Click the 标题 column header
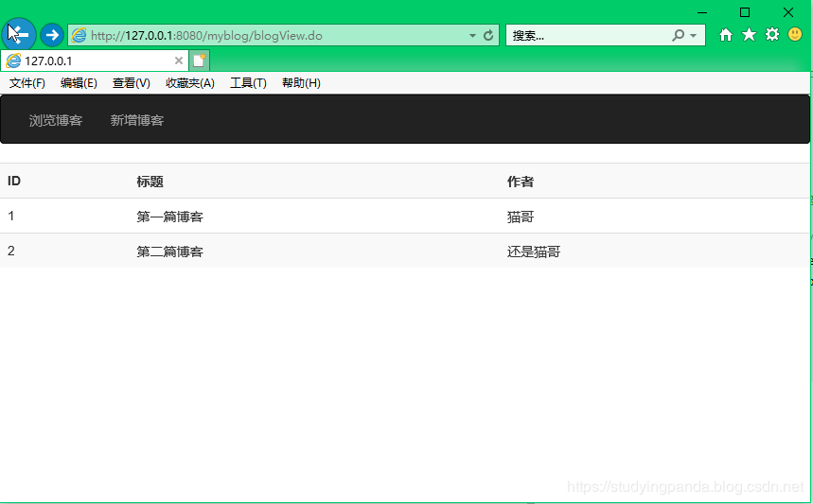The height and width of the screenshot is (504, 813). tap(150, 182)
